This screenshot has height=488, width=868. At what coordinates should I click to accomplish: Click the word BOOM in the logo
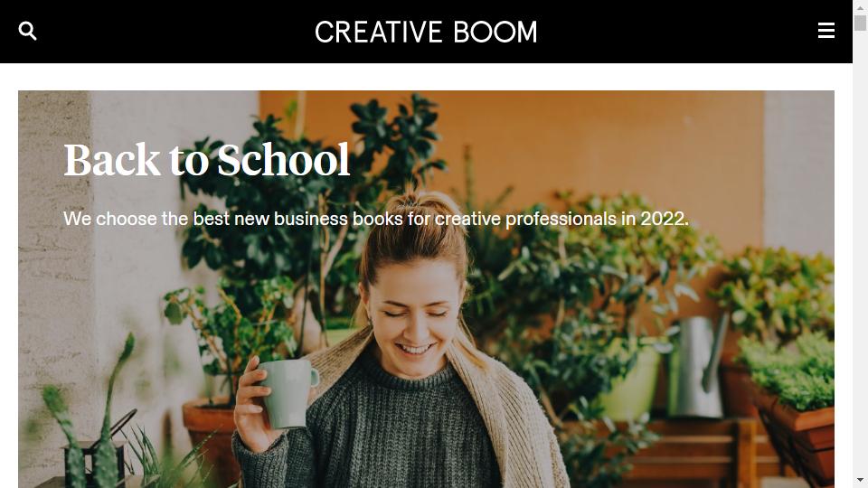(x=495, y=33)
